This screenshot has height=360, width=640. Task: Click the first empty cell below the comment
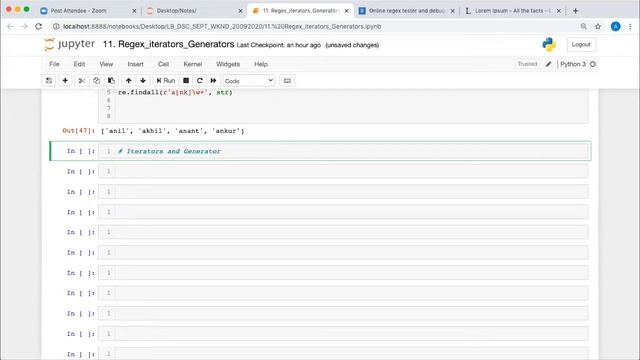[343, 171]
